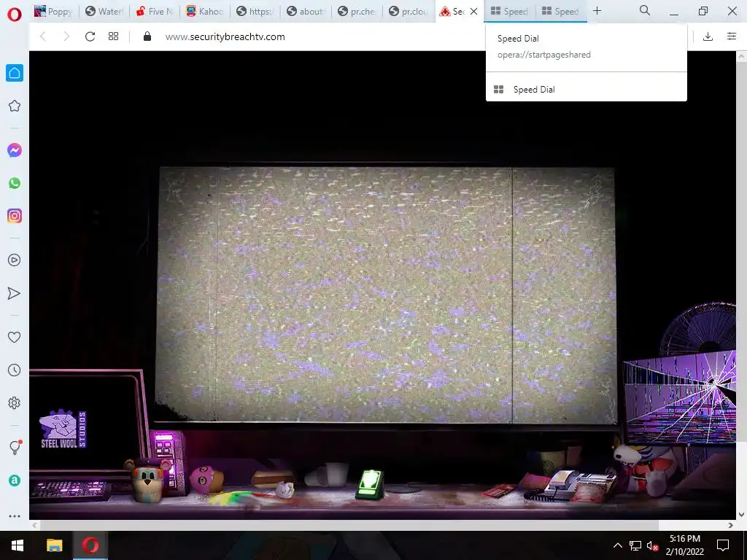The height and width of the screenshot is (560, 747).
Task: Click the static TV screen
Action: 386,295
